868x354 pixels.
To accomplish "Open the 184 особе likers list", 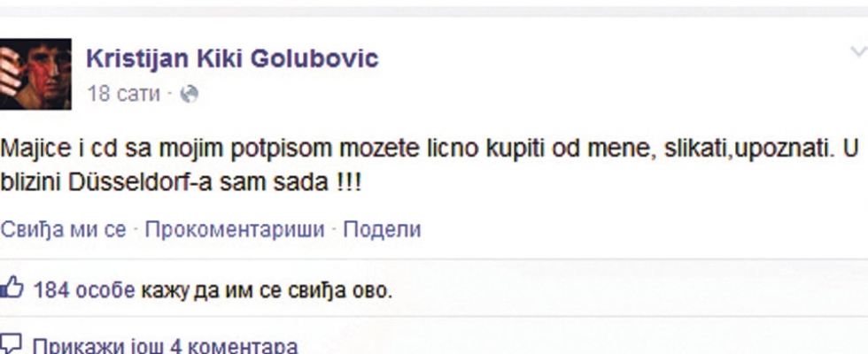I will (x=84, y=290).
